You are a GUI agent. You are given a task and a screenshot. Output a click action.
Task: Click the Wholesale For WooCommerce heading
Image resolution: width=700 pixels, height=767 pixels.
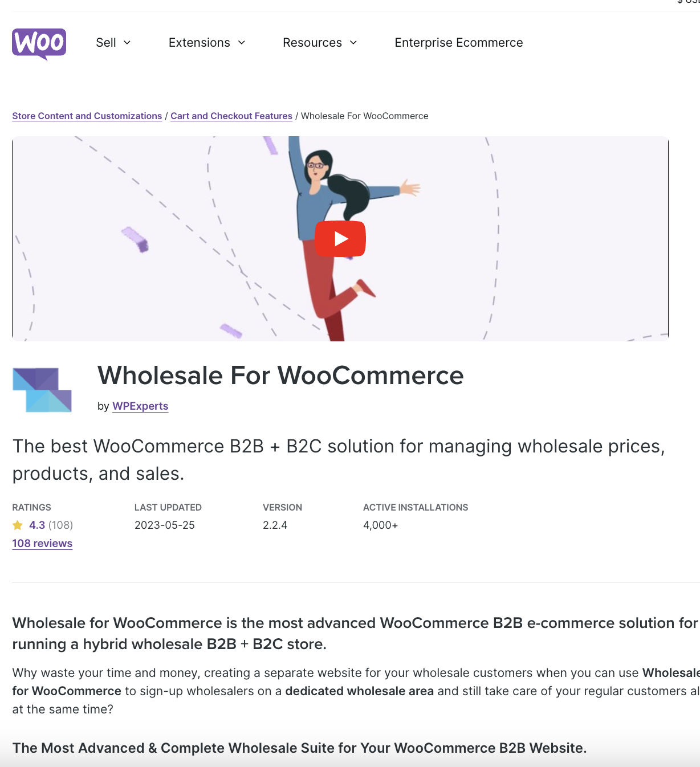point(280,376)
